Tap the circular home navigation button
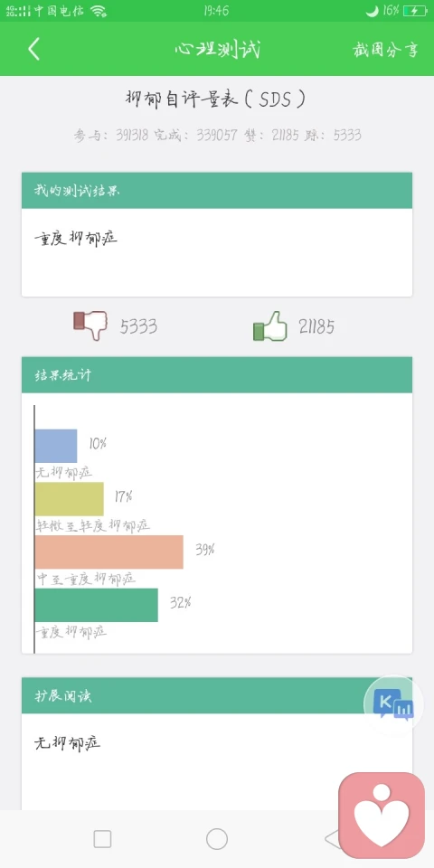This screenshot has width=434, height=868. 217,839
